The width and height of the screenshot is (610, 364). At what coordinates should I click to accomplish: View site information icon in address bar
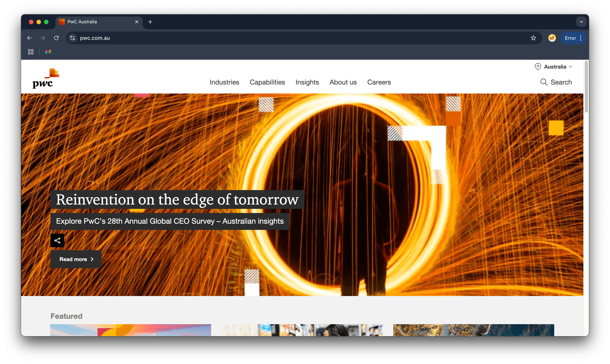[x=73, y=38]
